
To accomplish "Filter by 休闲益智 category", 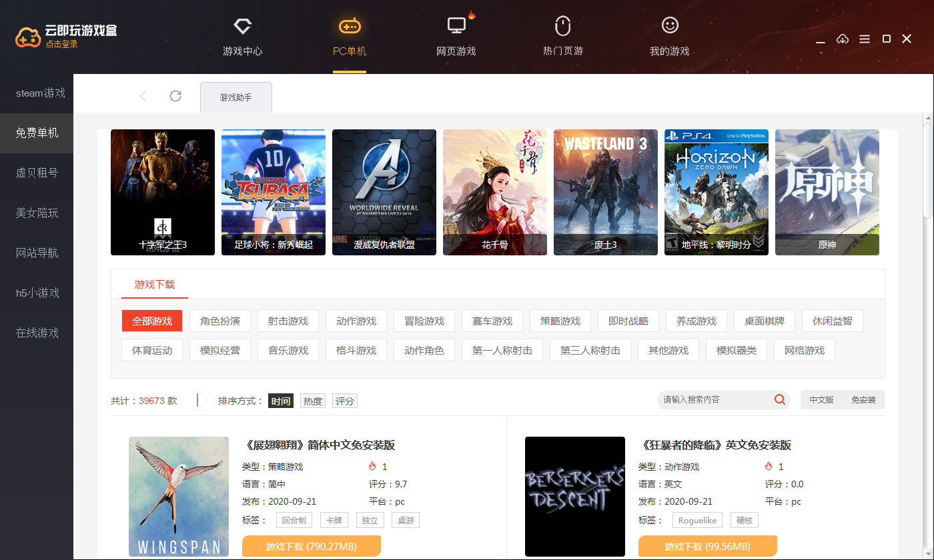I will (x=833, y=321).
